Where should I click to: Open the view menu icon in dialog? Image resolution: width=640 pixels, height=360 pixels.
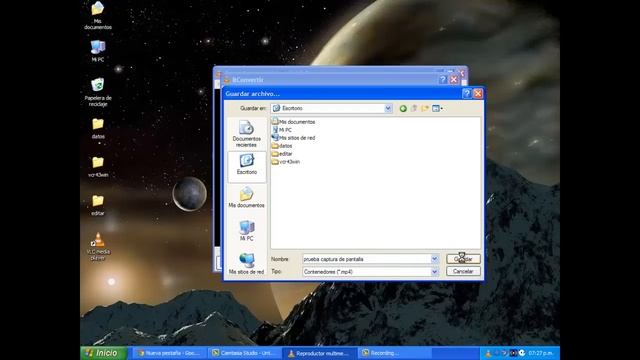437,108
